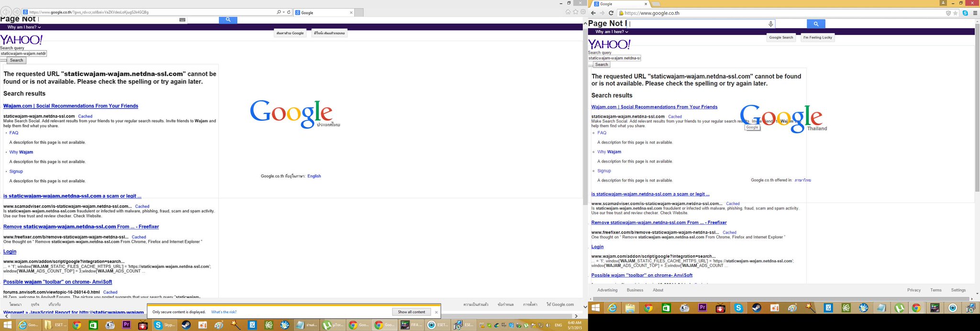
Task: Open Adobe Premiere from the left taskbar
Action: (126, 325)
